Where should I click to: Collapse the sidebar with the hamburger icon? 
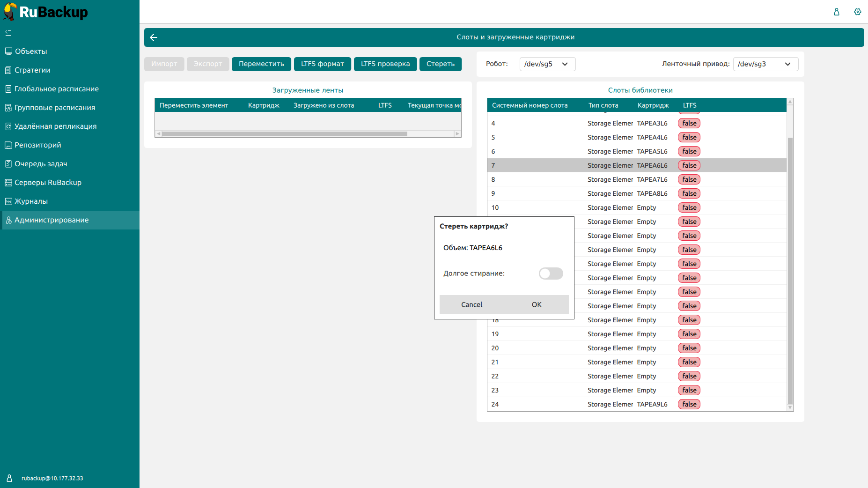tap(8, 33)
